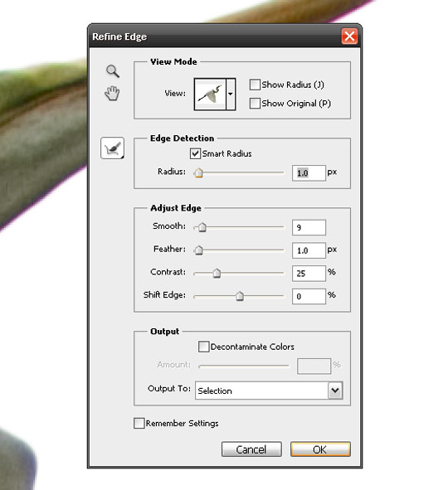This screenshot has width=448, height=490.
Task: Choose the Refine Radius brush tool
Action: click(112, 148)
